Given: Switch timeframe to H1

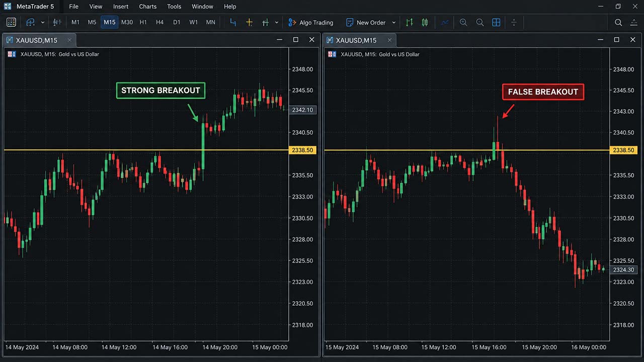Looking at the screenshot, I should tap(143, 22).
